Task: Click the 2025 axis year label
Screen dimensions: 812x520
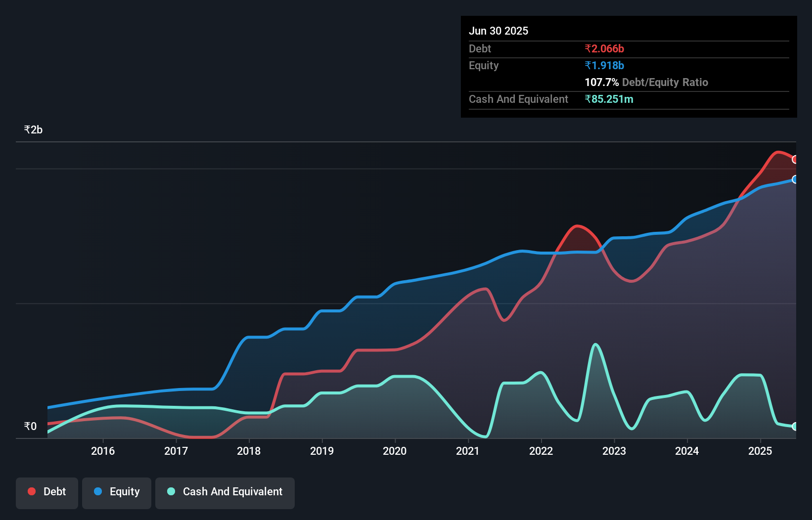Action: tap(761, 451)
